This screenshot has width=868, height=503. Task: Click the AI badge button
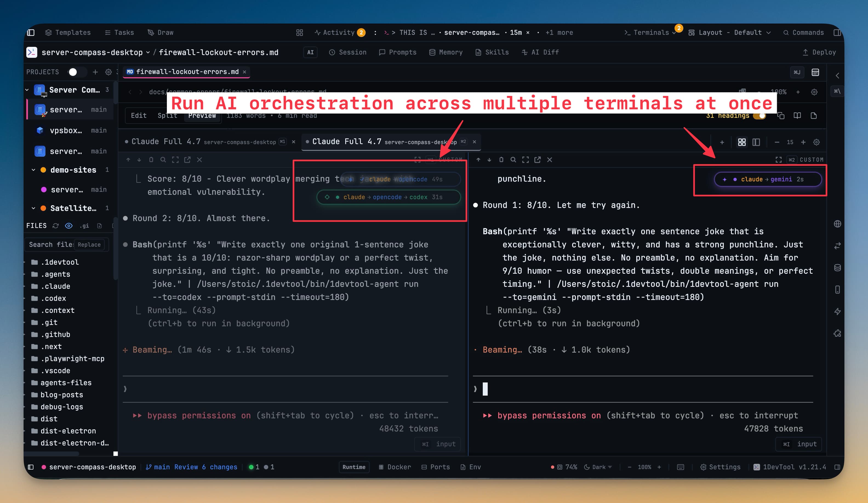coord(310,52)
